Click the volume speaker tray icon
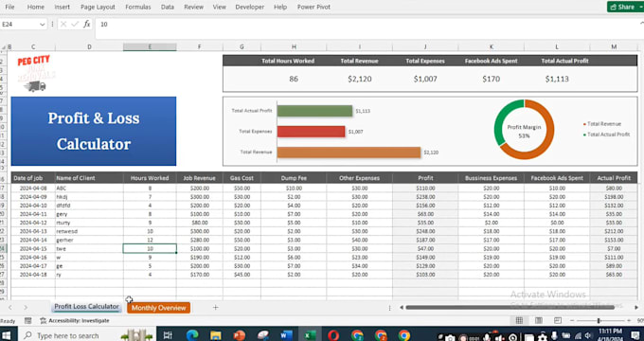 pos(588,335)
